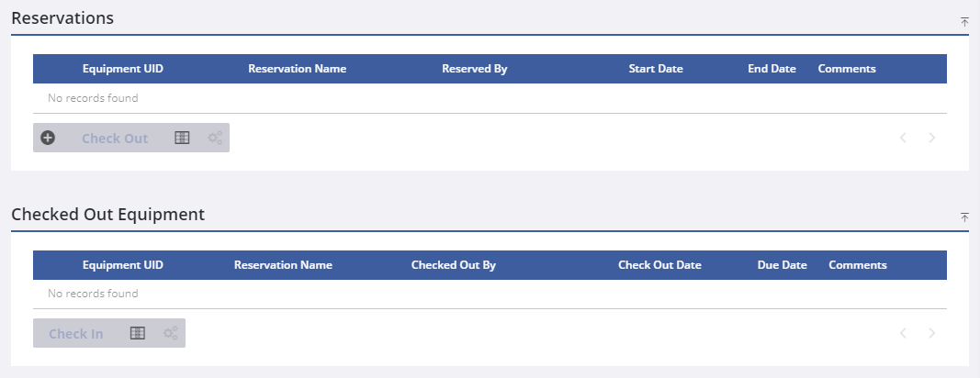Add a new reservation with plus icon
This screenshot has height=378, width=980.
[48, 138]
